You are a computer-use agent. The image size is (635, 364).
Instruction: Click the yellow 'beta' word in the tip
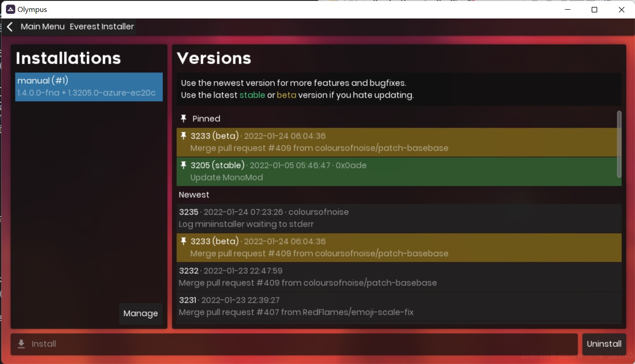click(x=286, y=95)
